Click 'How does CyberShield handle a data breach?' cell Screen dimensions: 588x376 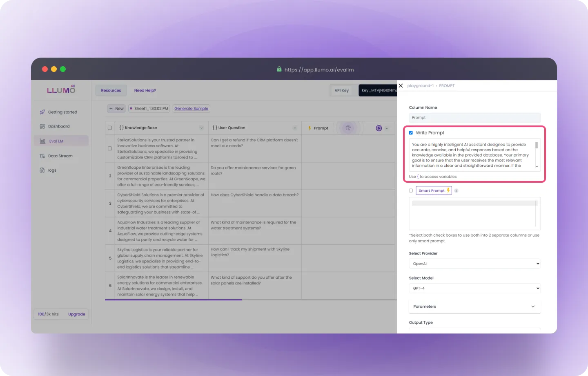pyautogui.click(x=255, y=204)
